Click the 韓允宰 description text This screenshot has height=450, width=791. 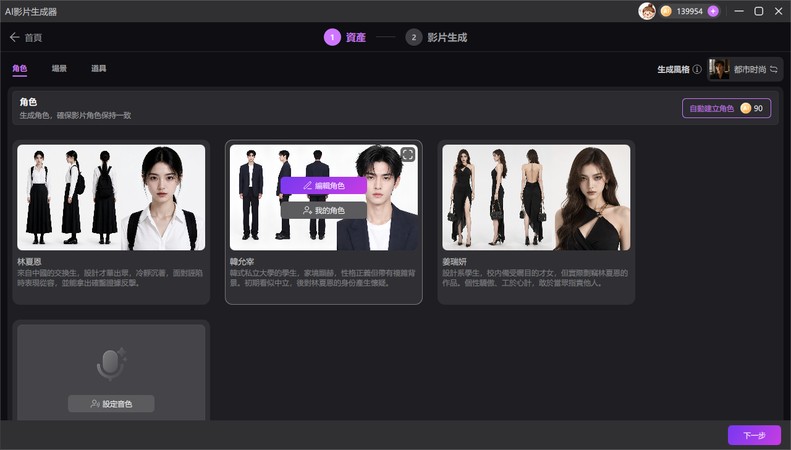point(323,278)
